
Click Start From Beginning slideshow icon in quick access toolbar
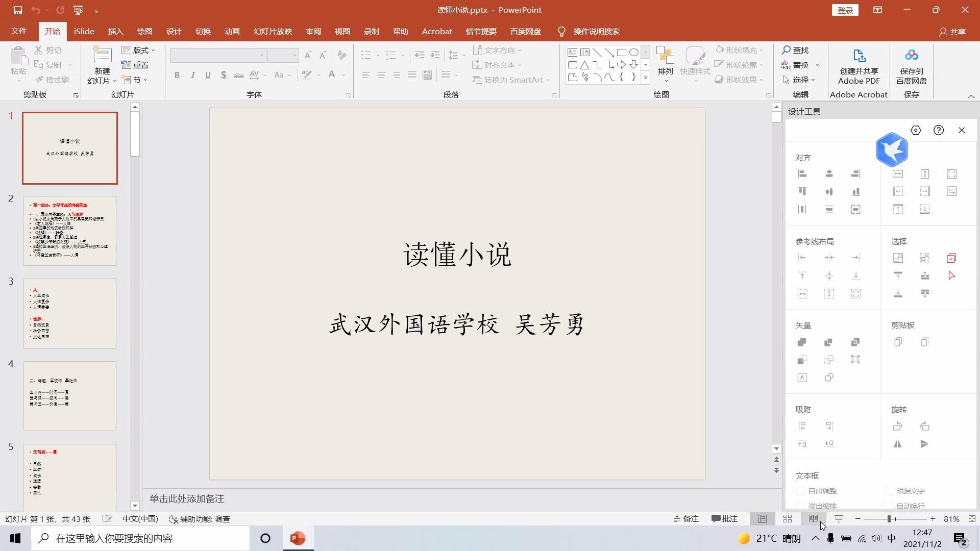tap(78, 10)
